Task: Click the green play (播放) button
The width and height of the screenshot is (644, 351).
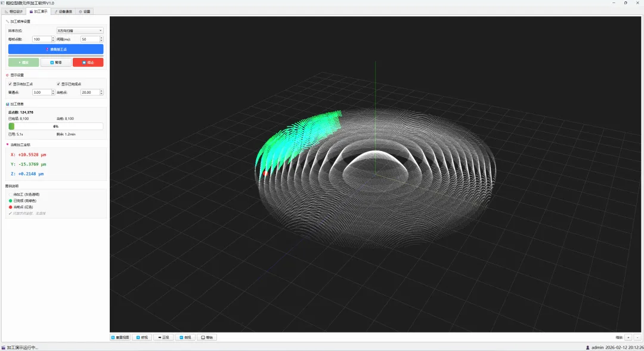Action: [23, 63]
